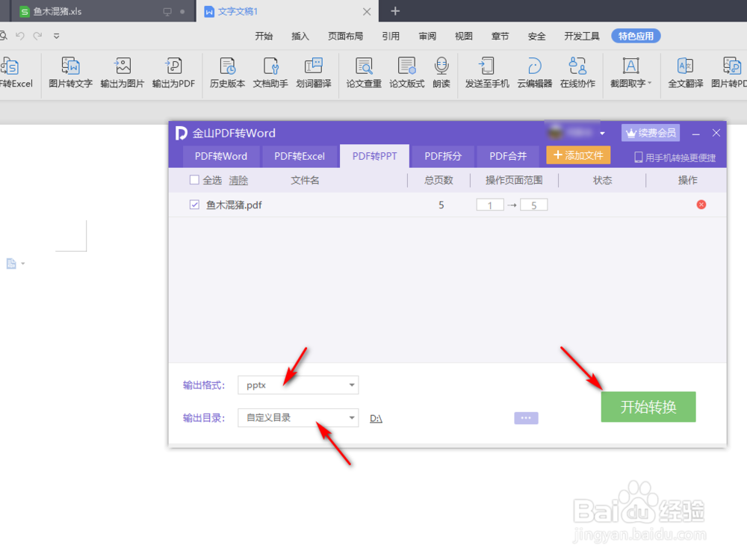Start 朗读 read-aloud feature
Viewport: 747px width, 560px height.
[441, 72]
